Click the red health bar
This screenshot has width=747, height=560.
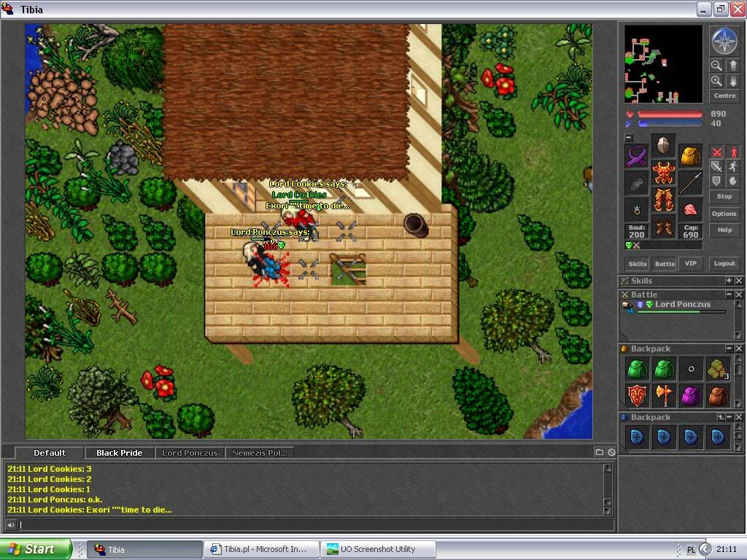tap(670, 114)
